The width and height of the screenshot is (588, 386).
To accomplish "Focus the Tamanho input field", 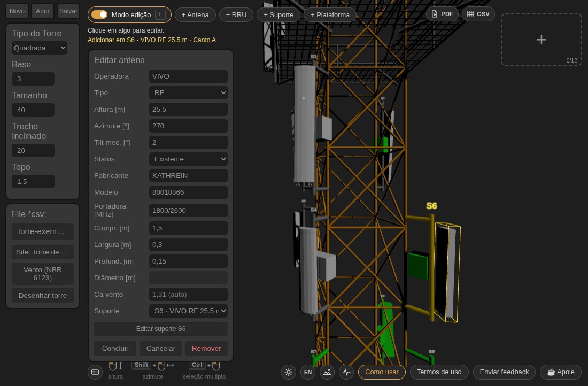I will 33,110.
